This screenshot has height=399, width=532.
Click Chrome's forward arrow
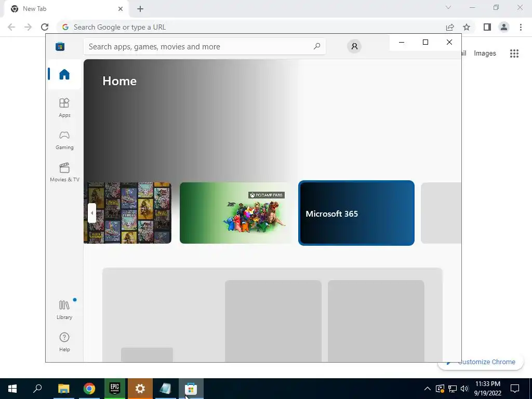click(28, 27)
